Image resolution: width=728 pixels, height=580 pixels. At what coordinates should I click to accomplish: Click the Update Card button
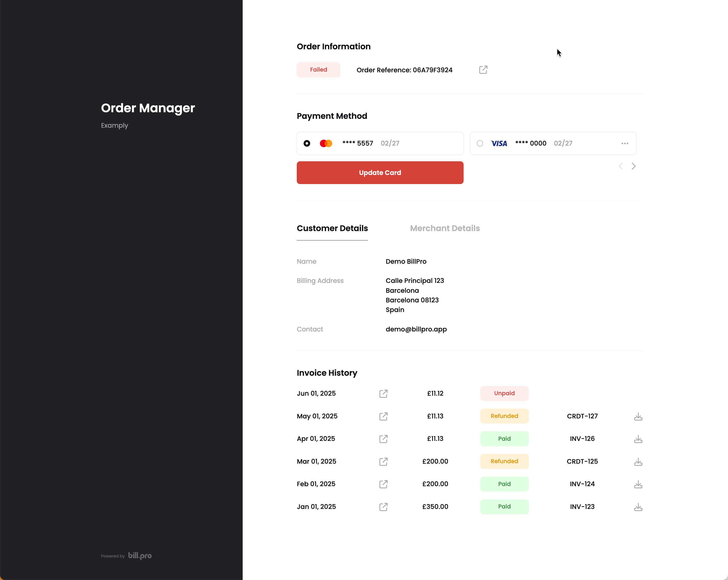[380, 173]
